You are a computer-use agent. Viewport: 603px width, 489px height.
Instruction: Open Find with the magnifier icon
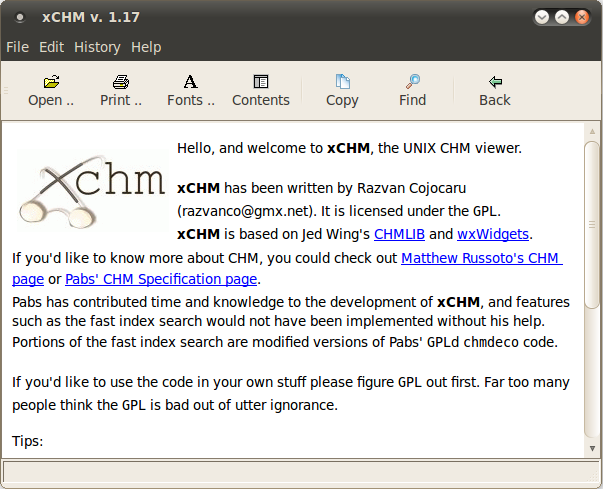[x=413, y=82]
